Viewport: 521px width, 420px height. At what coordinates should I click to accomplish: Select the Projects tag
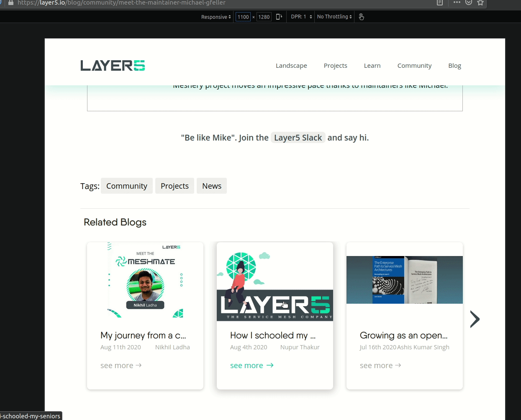pos(175,186)
